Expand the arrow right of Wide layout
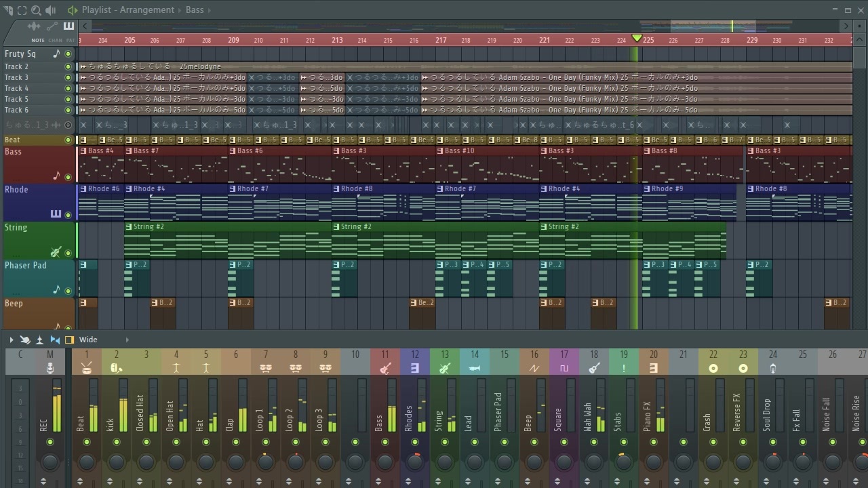This screenshot has height=488, width=868. coord(127,340)
